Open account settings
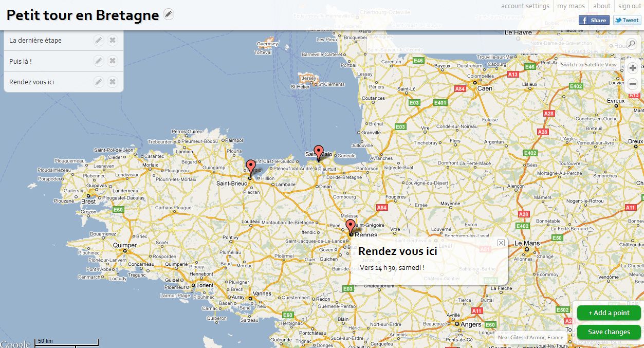The image size is (644, 348). coord(524,6)
